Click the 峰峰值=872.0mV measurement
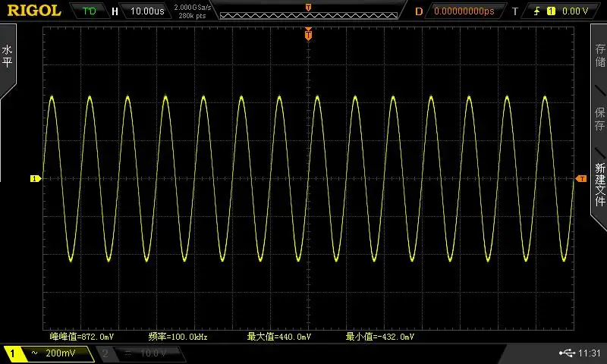 (82, 337)
